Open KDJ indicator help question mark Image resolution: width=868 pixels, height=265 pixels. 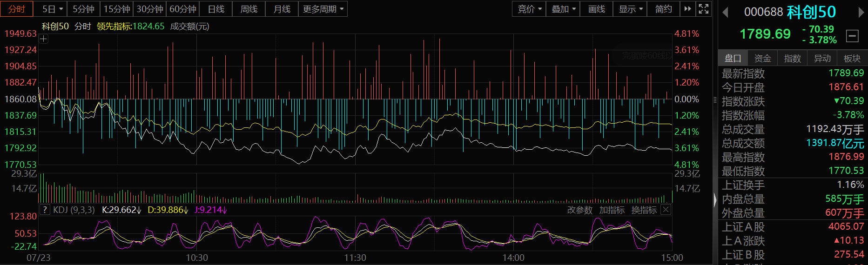[45, 210]
